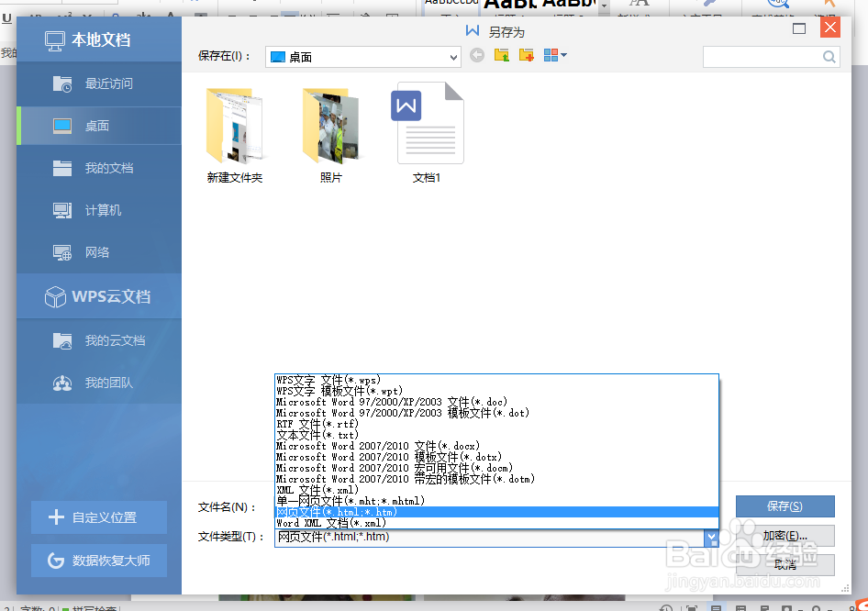Open 我的团队 team documents
This screenshot has height=611, width=868.
tap(99, 383)
